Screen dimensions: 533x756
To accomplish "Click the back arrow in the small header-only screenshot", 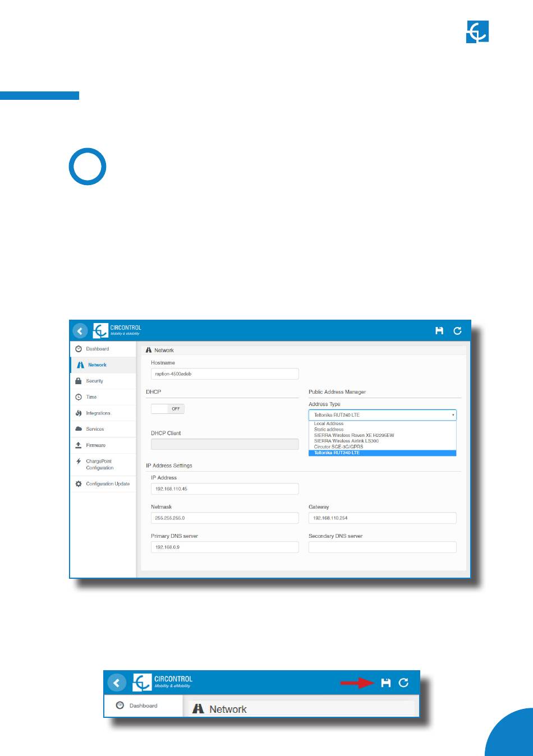I will tap(116, 683).
